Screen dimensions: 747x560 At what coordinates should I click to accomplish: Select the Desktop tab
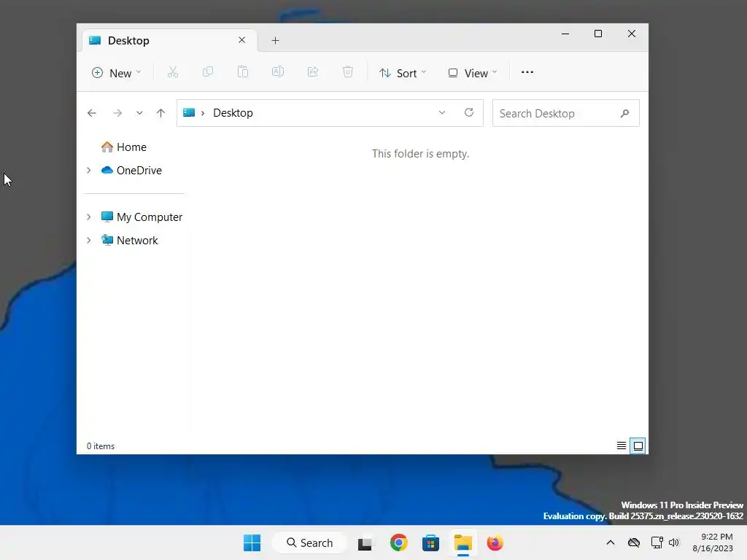point(169,41)
